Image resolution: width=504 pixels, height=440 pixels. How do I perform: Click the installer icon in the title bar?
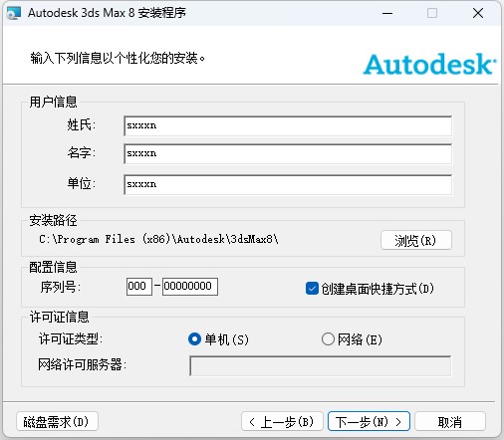click(x=14, y=13)
